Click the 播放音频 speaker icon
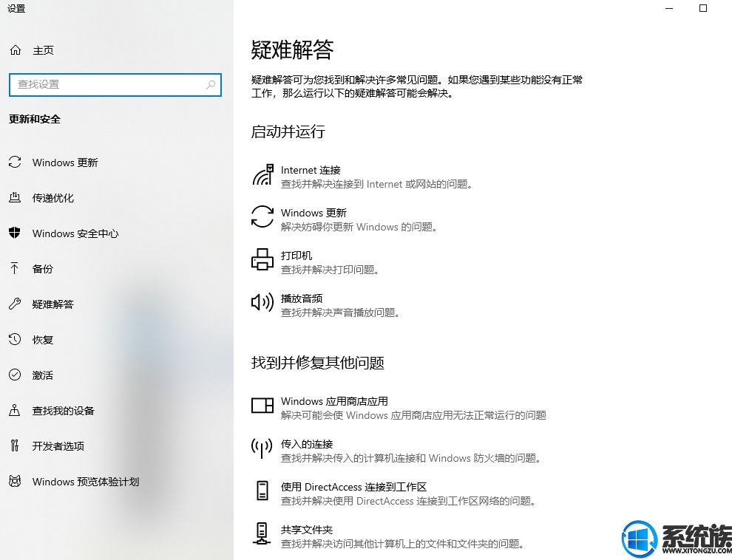Screen dimensions: 732x560 coord(262,302)
